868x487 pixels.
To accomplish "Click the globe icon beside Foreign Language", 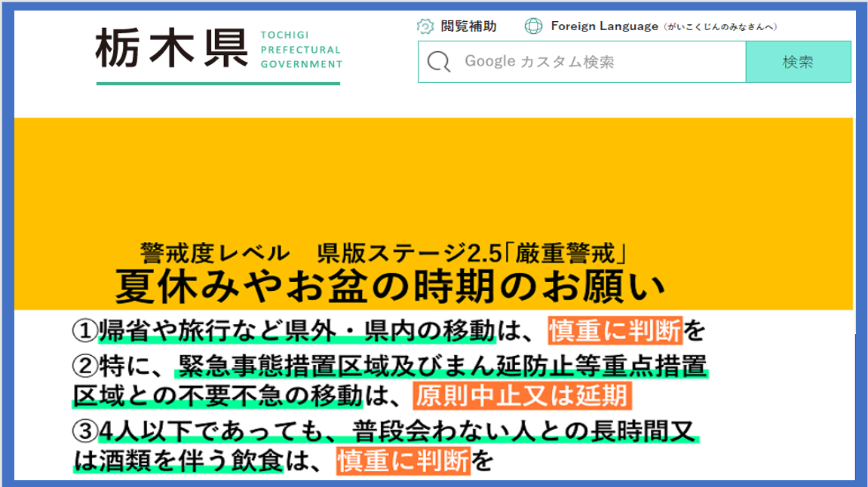I will coord(533,26).
